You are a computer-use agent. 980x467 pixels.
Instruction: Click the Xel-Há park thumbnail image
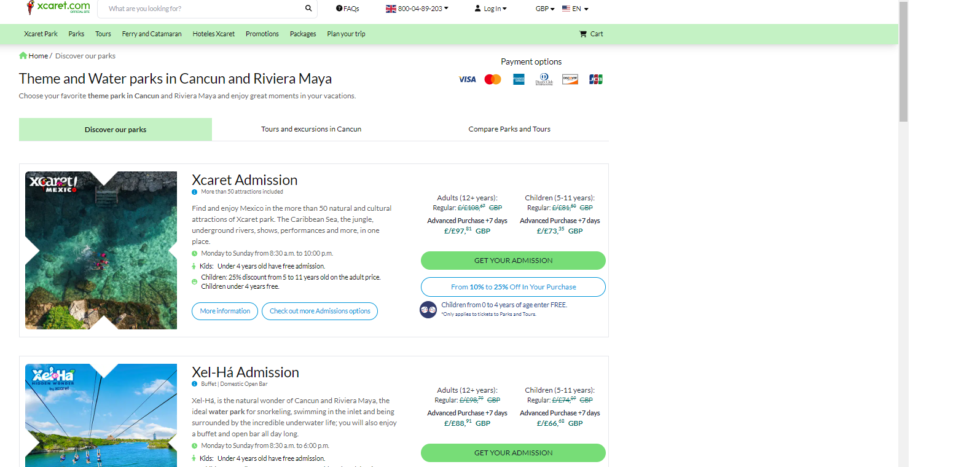pos(101,415)
